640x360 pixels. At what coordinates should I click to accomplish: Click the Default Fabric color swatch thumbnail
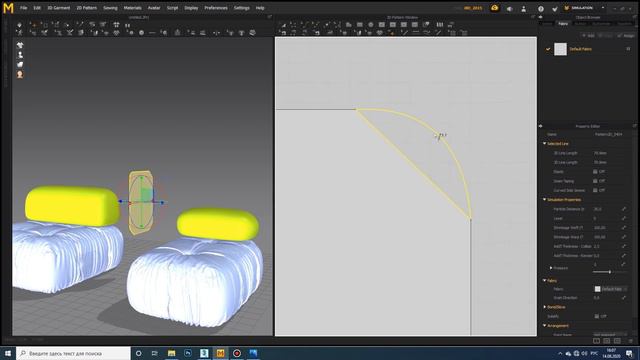[560, 49]
